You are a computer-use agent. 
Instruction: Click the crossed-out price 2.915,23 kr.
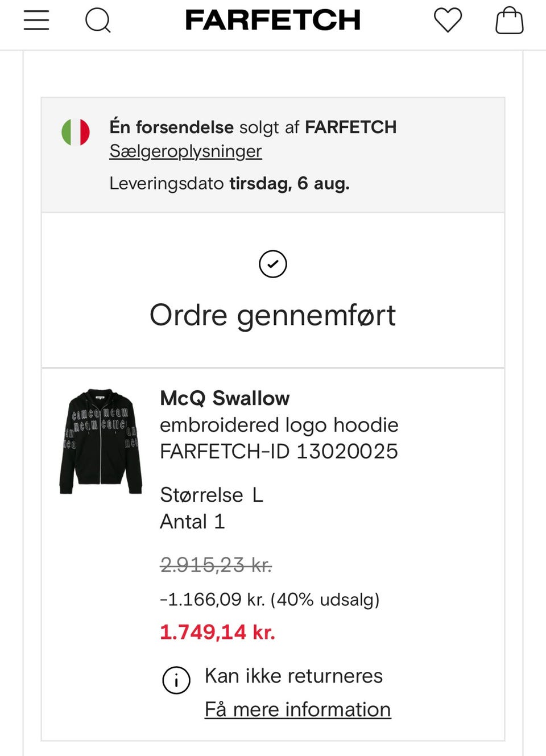pyautogui.click(x=216, y=565)
